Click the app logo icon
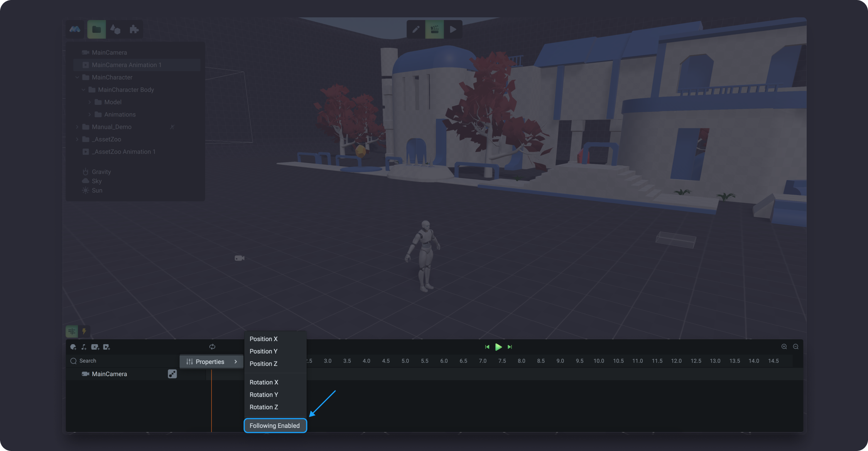 pos(75,29)
